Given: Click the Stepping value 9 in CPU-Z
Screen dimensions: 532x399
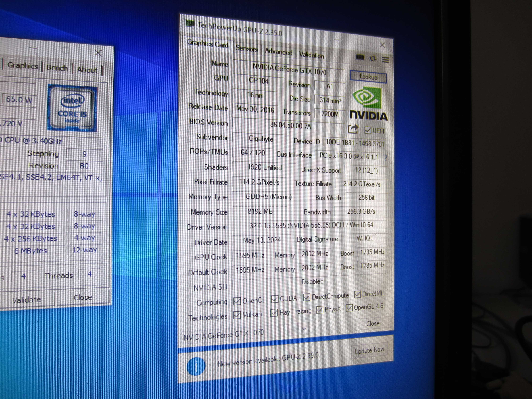Looking at the screenshot, I should point(84,154).
